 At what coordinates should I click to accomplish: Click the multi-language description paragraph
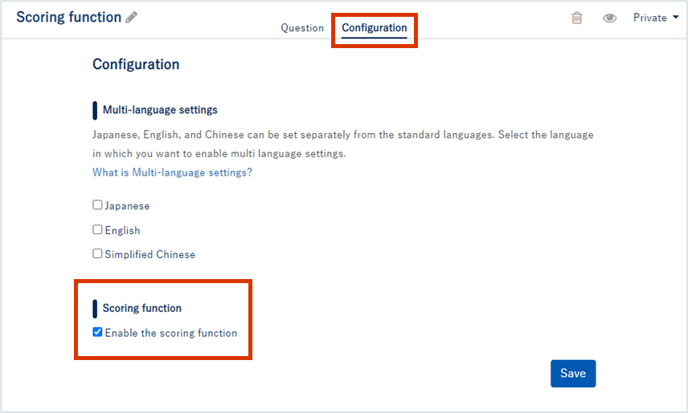coord(343,144)
